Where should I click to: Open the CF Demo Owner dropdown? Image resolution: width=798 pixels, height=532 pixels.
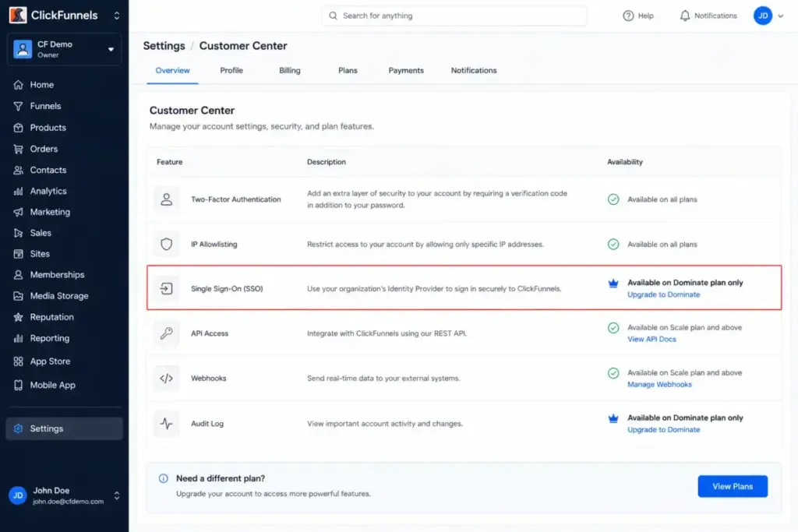tap(64, 49)
